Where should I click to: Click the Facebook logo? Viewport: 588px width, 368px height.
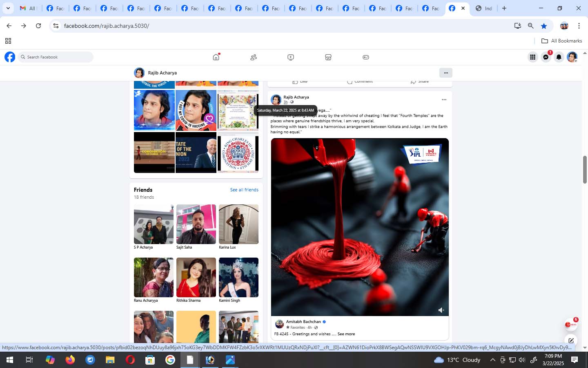pos(10,57)
